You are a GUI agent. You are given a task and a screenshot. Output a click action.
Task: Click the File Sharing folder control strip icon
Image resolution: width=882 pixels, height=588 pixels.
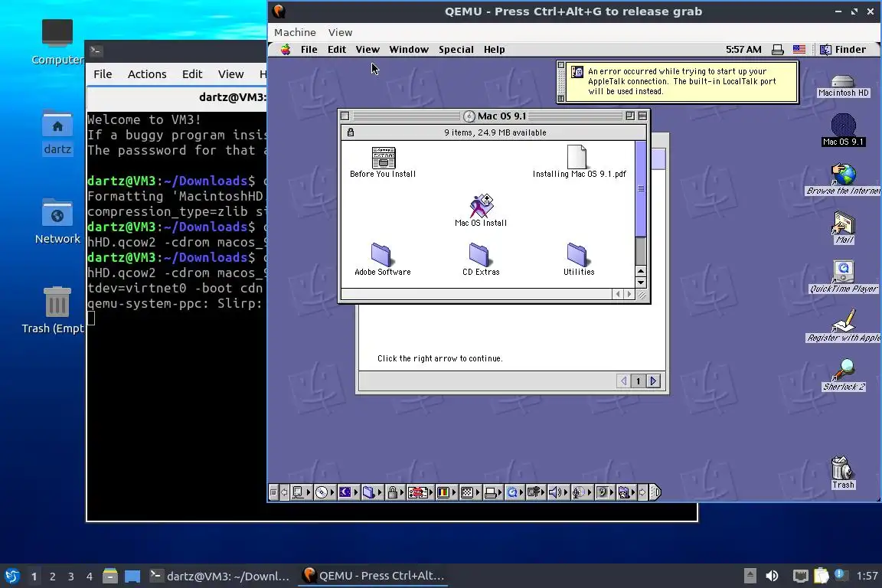coord(368,492)
